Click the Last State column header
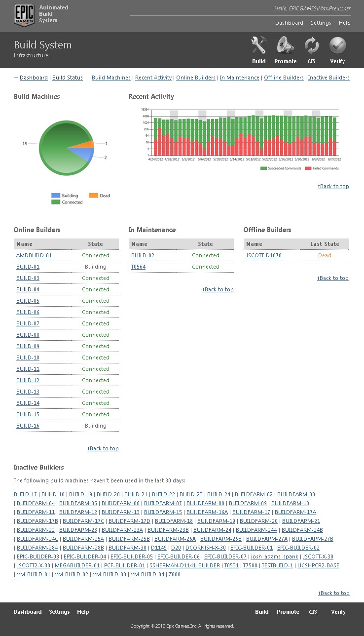 click(325, 244)
